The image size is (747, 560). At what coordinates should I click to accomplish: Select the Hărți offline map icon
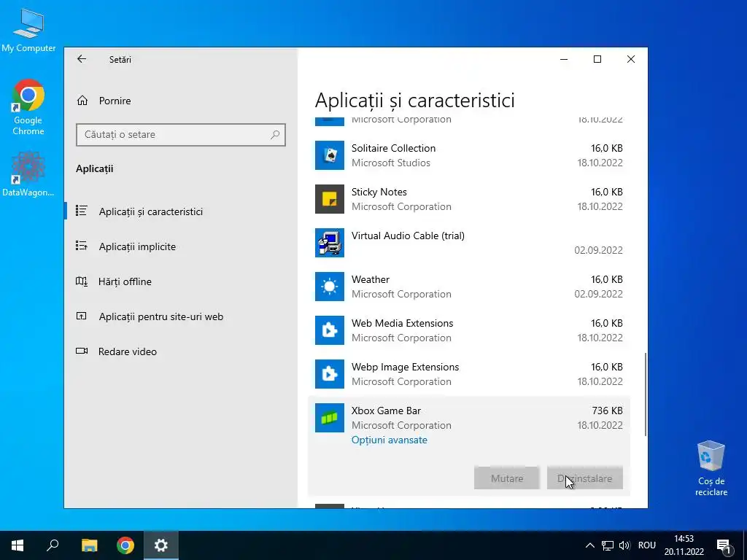coord(82,281)
